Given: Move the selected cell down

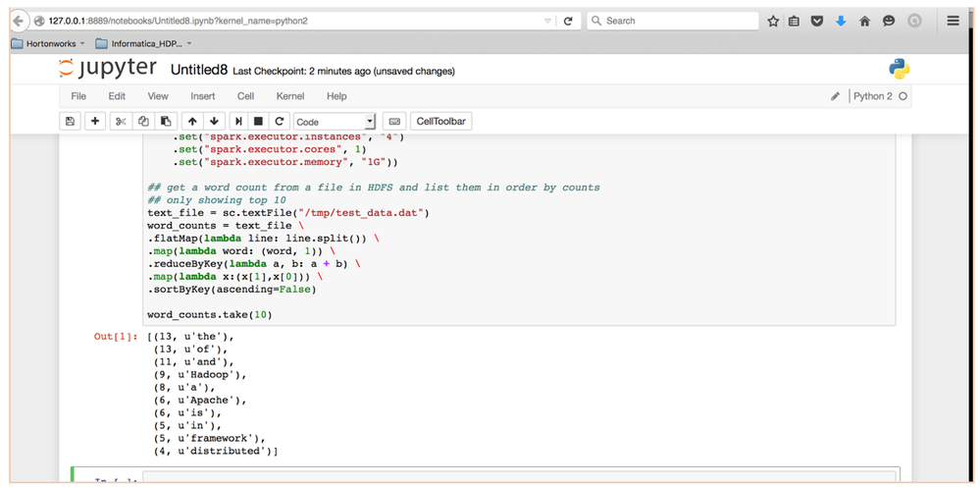Looking at the screenshot, I should click(x=214, y=122).
